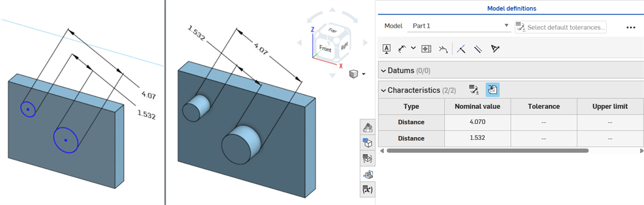Click the table scrollbar right arrow
Image resolution: width=644 pixels, height=205 pixels.
point(641,151)
